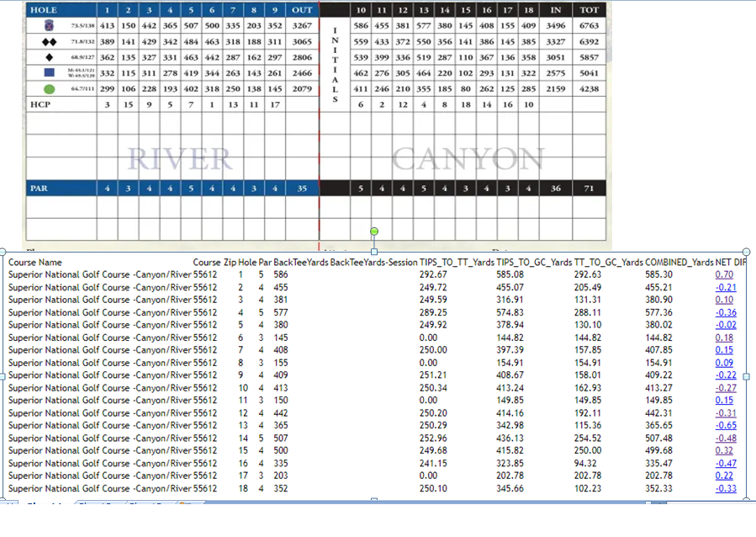The width and height of the screenshot is (756, 537).
Task: Click the 'TOT' header cell on scorecard
Action: [x=589, y=10]
